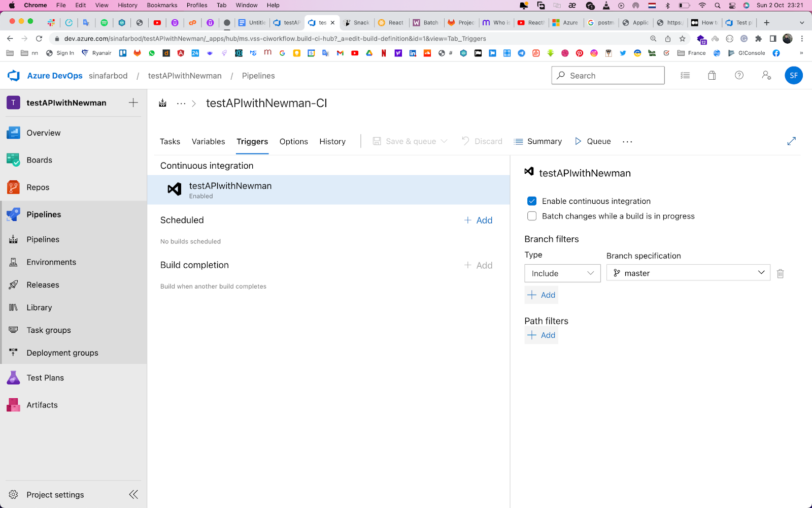Toggle full screen mode icon
This screenshot has height=508, width=812.
point(792,141)
